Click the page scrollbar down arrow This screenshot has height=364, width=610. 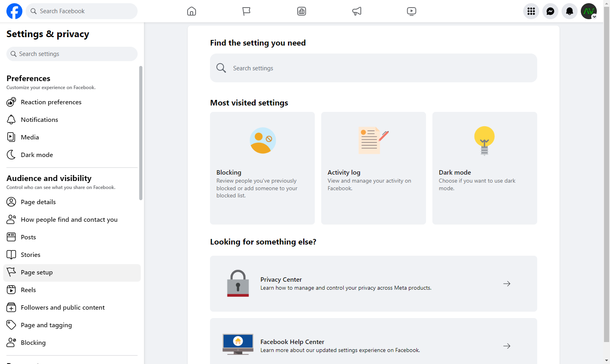[x=607, y=360]
